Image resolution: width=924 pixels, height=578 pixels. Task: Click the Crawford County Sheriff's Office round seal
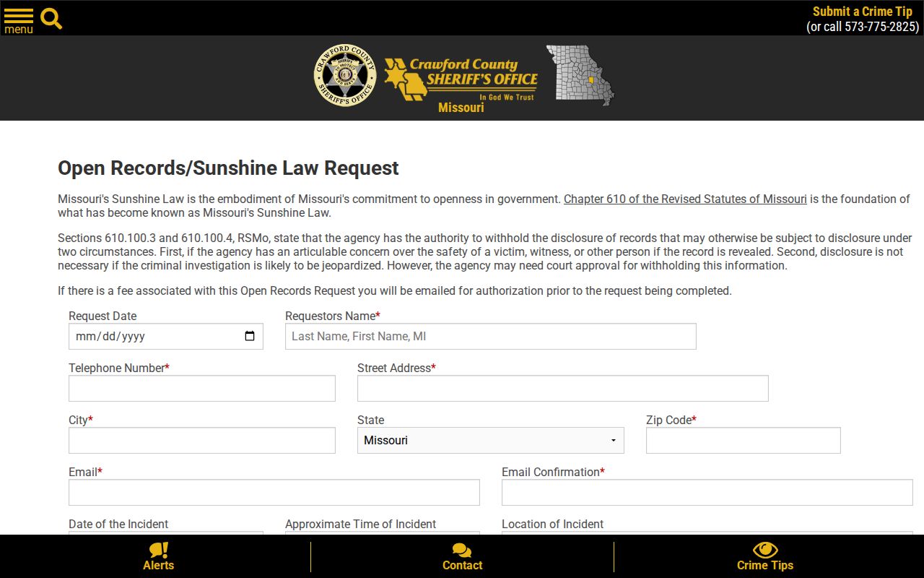click(x=345, y=76)
